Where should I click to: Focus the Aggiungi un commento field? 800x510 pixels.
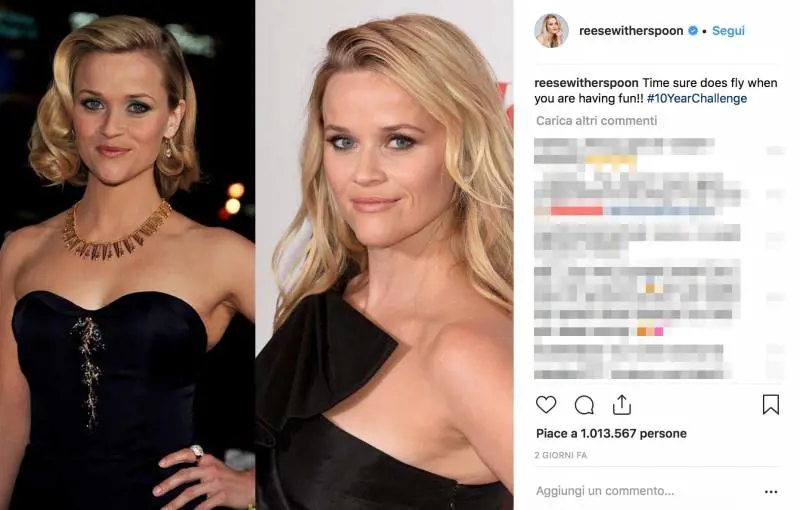pyautogui.click(x=605, y=491)
